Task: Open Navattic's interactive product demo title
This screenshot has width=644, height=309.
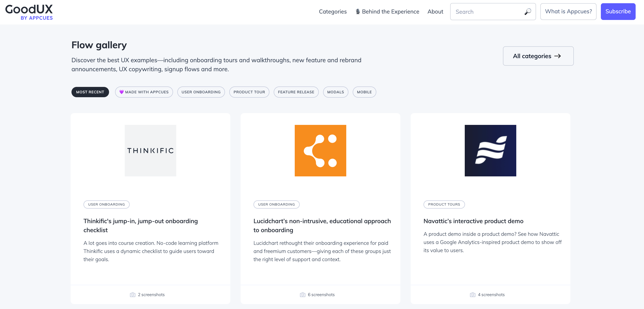Action: point(473,221)
